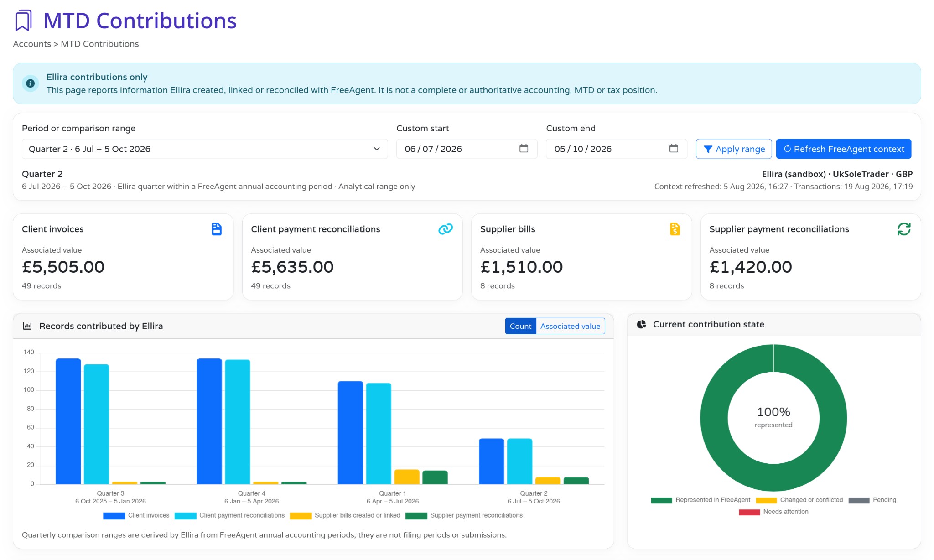This screenshot has height=560, width=934.
Task: Click the Custom end date field
Action: pos(617,149)
